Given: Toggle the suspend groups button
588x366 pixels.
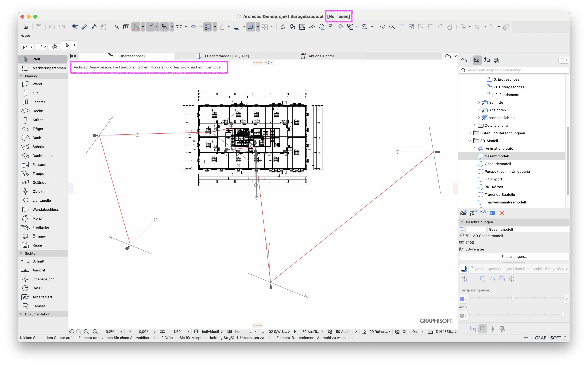Looking at the screenshot, I should tap(265, 27).
